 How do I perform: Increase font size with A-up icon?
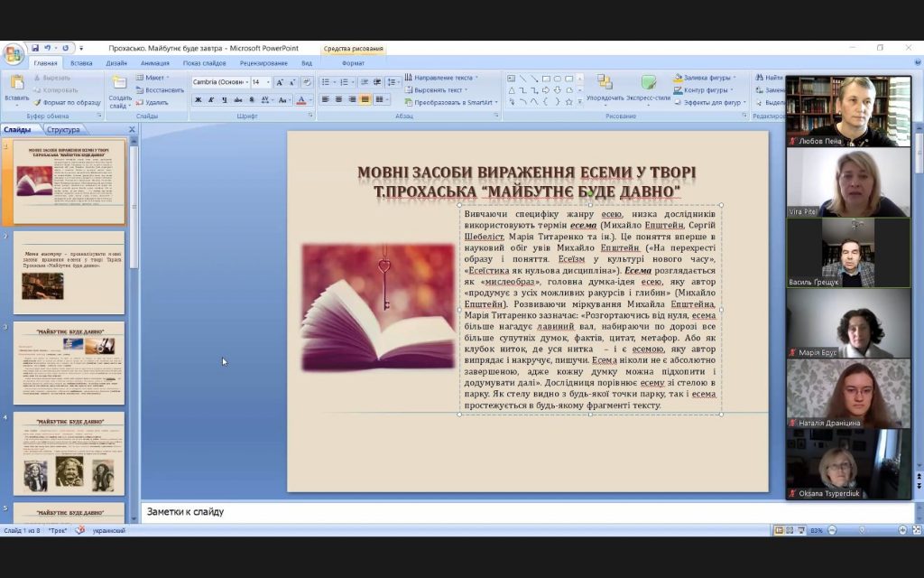[280, 82]
